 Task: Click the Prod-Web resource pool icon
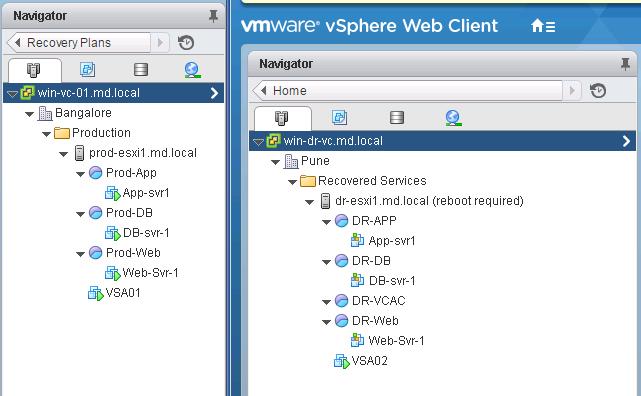[x=96, y=253]
